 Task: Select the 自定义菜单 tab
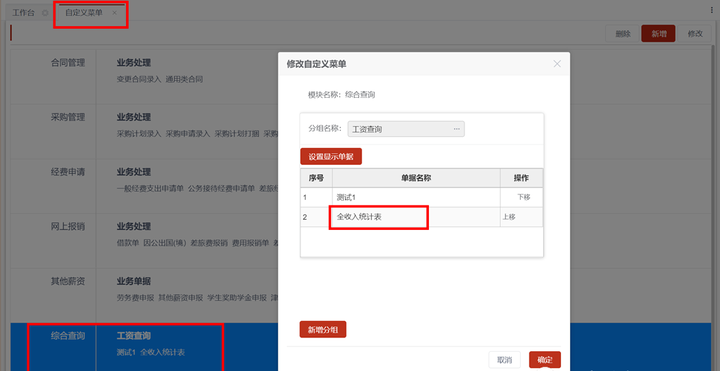tap(84, 13)
